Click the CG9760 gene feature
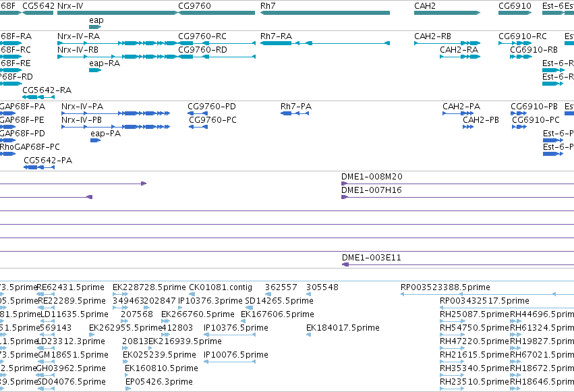The height and width of the screenshot is (392, 574). [x=217, y=13]
